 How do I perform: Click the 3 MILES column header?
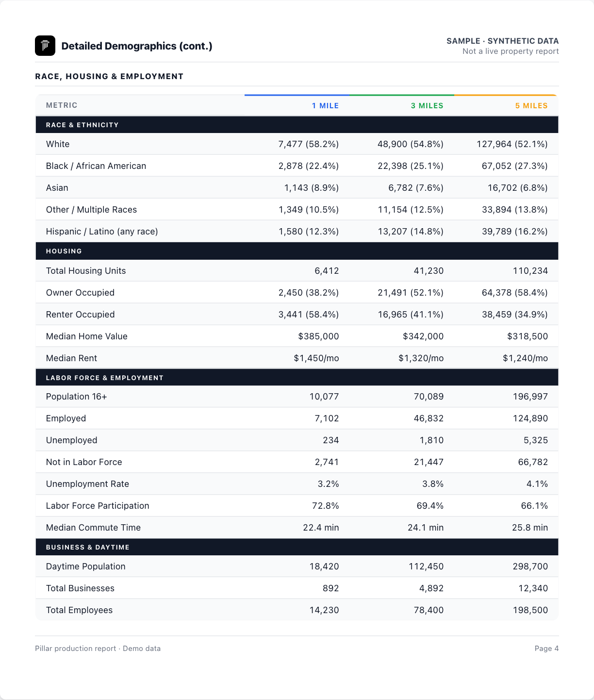point(427,105)
